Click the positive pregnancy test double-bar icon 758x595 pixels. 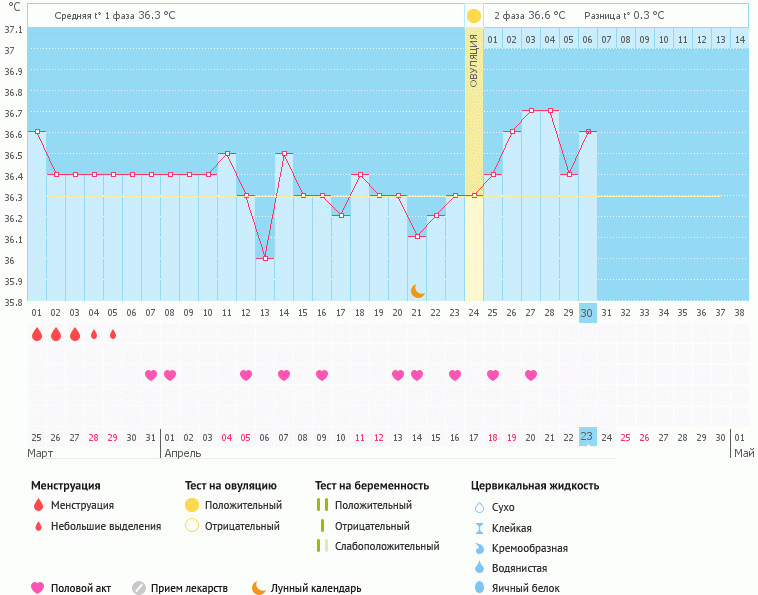322,505
